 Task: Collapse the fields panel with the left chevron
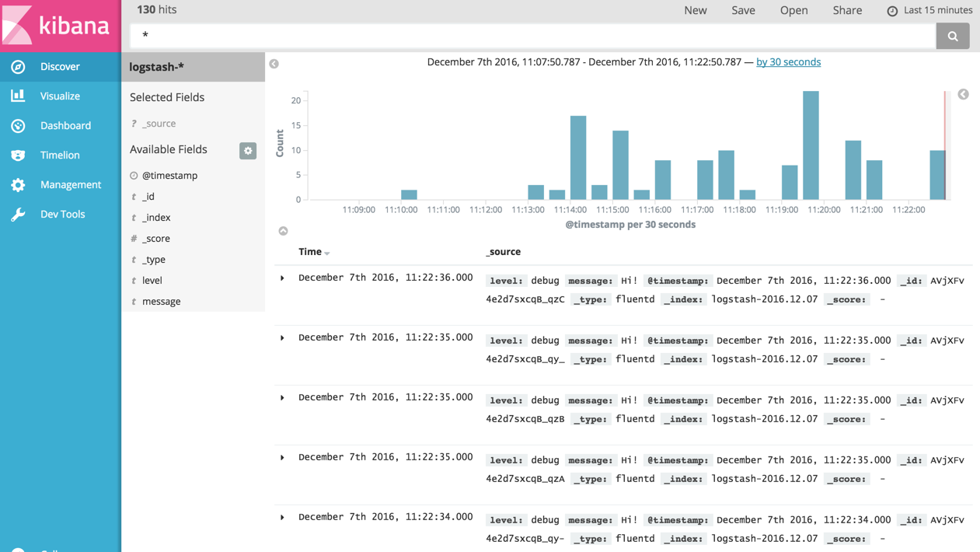(274, 64)
